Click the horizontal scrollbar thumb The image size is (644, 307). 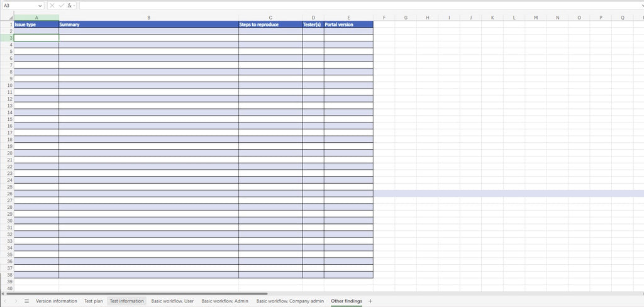[x=136, y=294]
